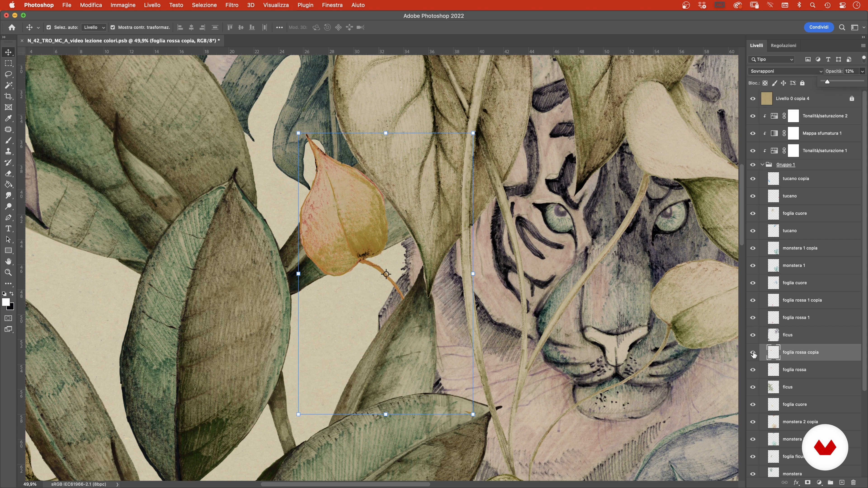
Task: Select the Livelli panel tab
Action: [x=757, y=45]
